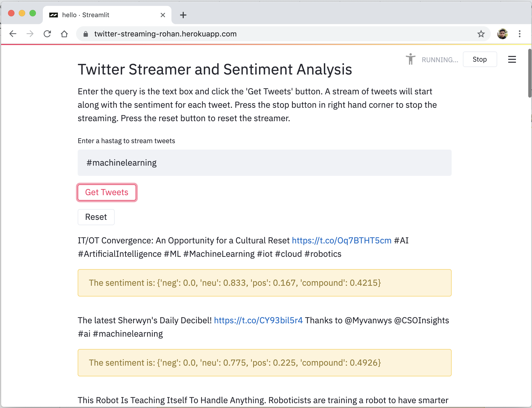The width and height of the screenshot is (532, 408).
Task: Click the reload page icon
Action: [47, 34]
